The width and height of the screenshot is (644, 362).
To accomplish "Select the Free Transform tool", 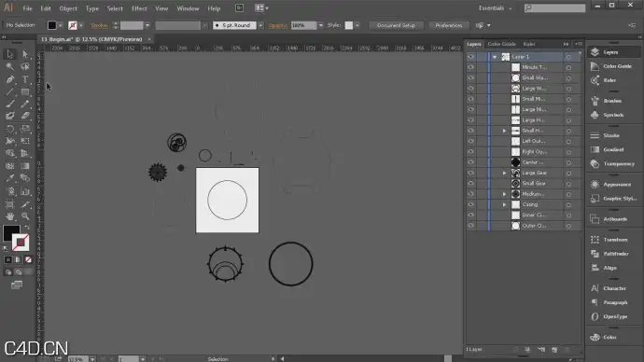I will (25, 141).
